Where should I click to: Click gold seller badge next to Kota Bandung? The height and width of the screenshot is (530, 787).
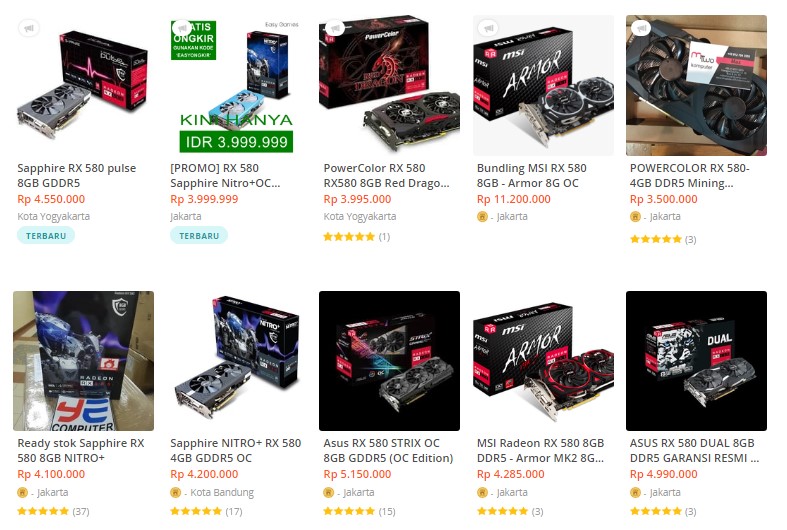(175, 492)
